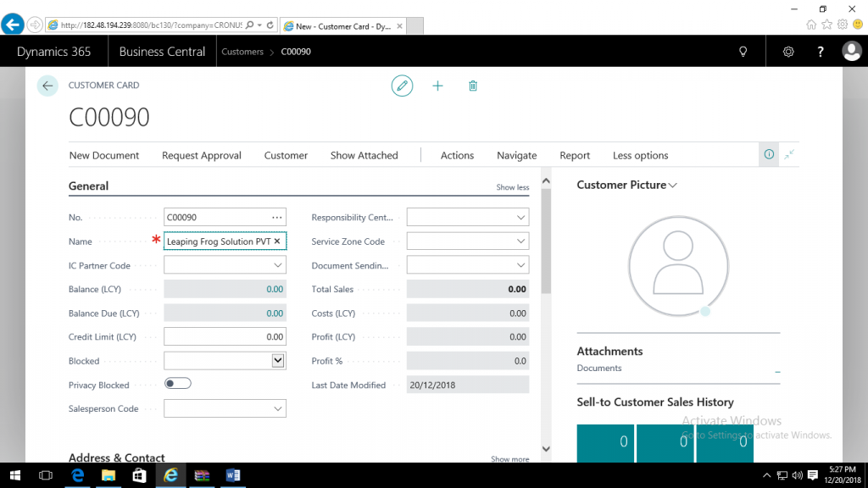This screenshot has height=488, width=868.
Task: Click the plus icon to create new customer
Action: coord(437,86)
